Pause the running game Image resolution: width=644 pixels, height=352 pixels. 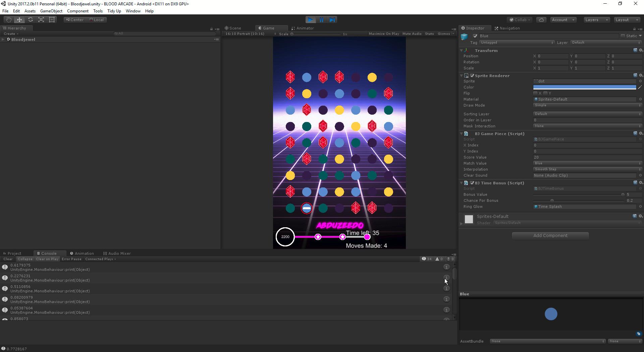point(321,20)
